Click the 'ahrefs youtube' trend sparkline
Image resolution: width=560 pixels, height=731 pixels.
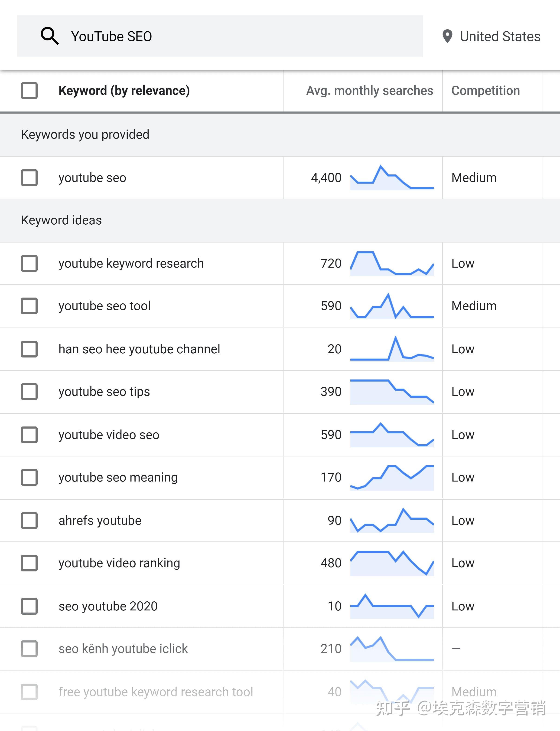392,521
